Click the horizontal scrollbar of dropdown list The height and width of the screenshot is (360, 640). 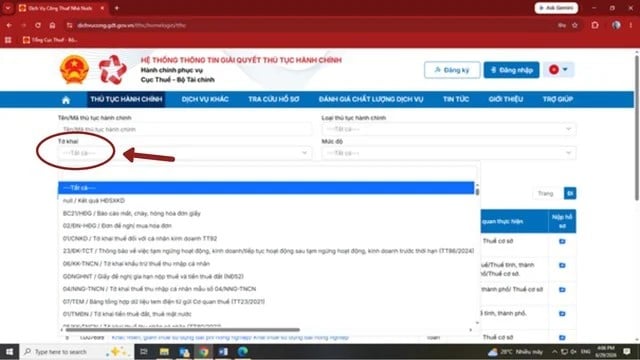pyautogui.click(x=183, y=329)
